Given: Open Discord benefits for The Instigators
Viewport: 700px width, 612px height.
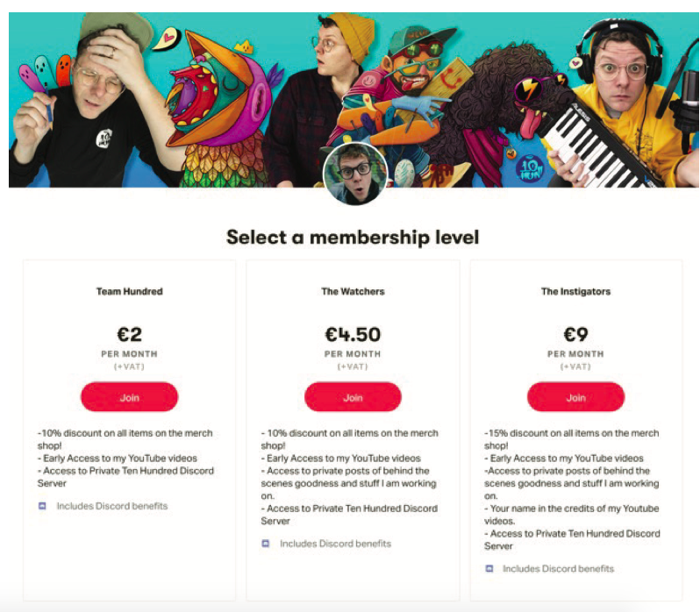Looking at the screenshot, I should click(558, 569).
